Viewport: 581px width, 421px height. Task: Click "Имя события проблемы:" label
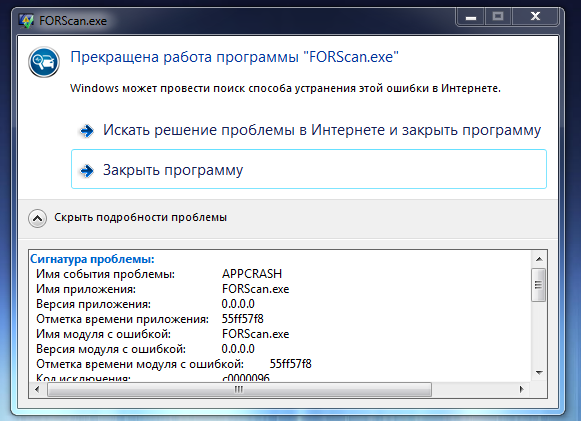(105, 274)
